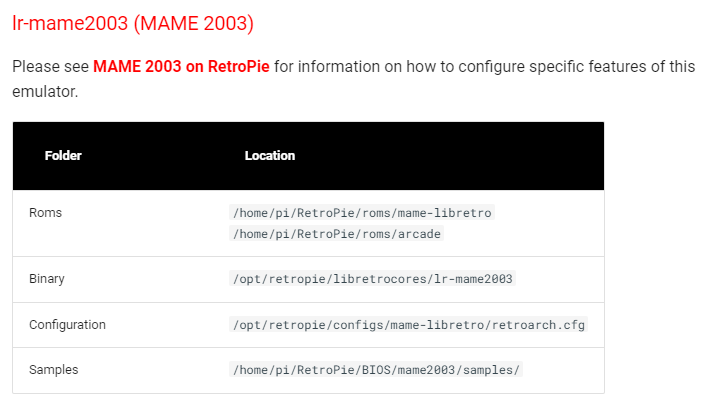
Task: Click the 'Please see' intro text
Action: (x=50, y=67)
